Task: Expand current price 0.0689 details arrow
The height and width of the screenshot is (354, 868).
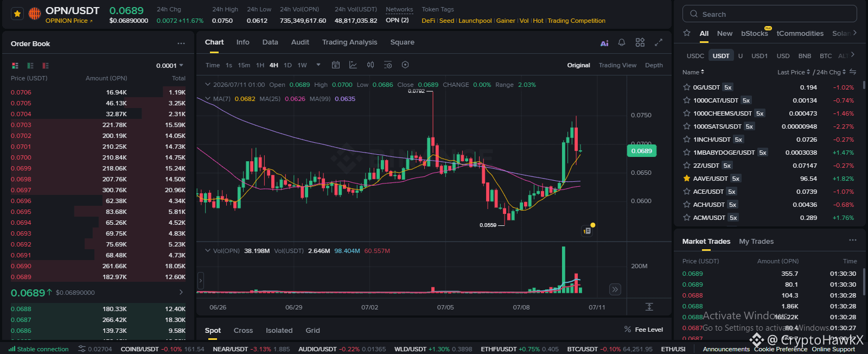Action: pyautogui.click(x=181, y=292)
